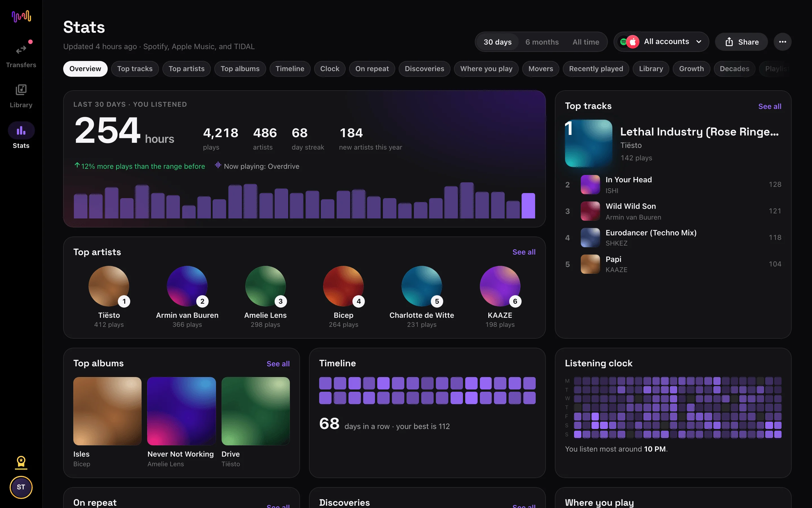Select the Papi track by KAAZE
The image size is (812, 508).
tap(673, 264)
